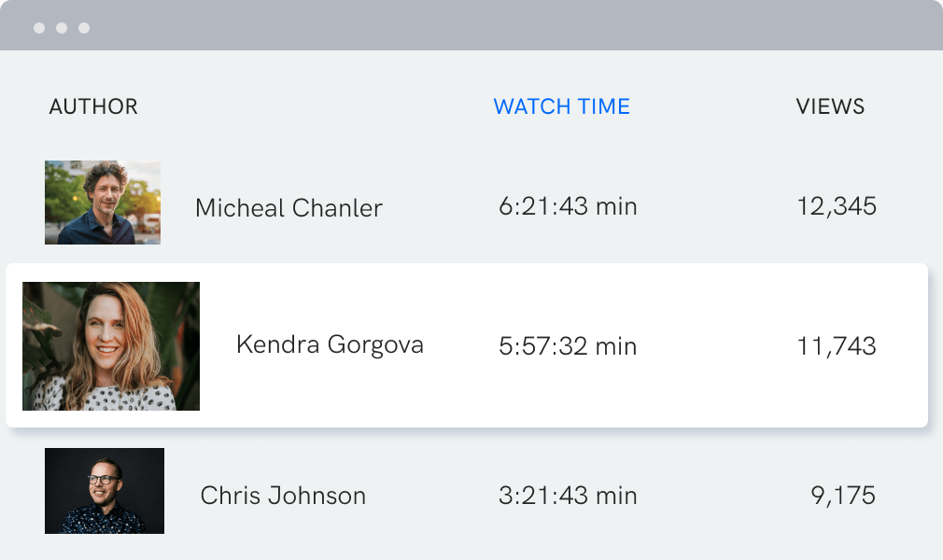This screenshot has height=560, width=943.
Task: Sort by the VIEWS column header
Action: coord(830,106)
